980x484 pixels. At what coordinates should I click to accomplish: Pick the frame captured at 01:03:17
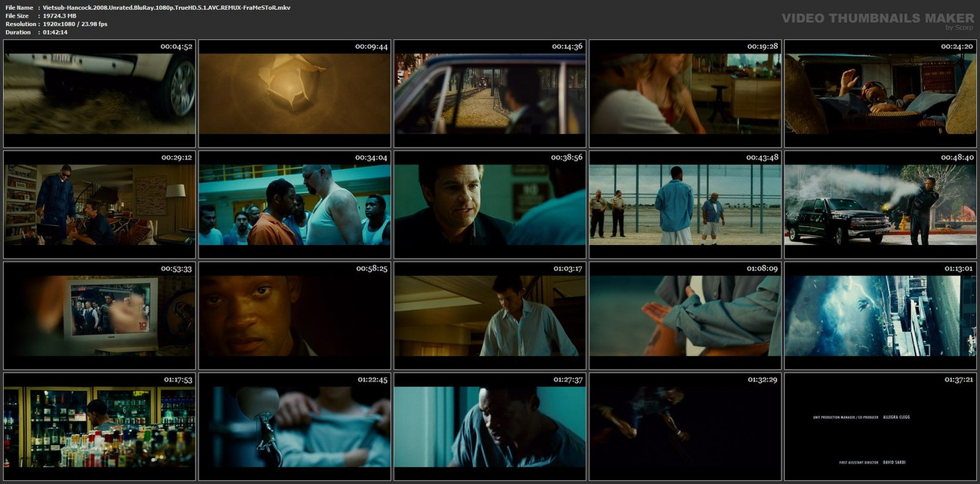click(x=490, y=316)
